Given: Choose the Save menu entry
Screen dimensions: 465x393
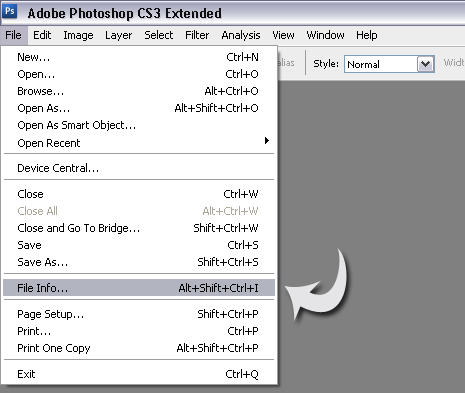Looking at the screenshot, I should pyautogui.click(x=139, y=245).
